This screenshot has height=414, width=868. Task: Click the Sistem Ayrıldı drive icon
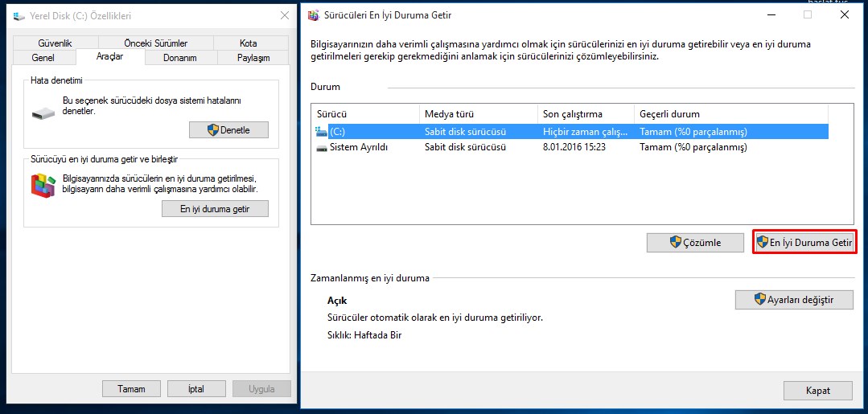point(321,147)
